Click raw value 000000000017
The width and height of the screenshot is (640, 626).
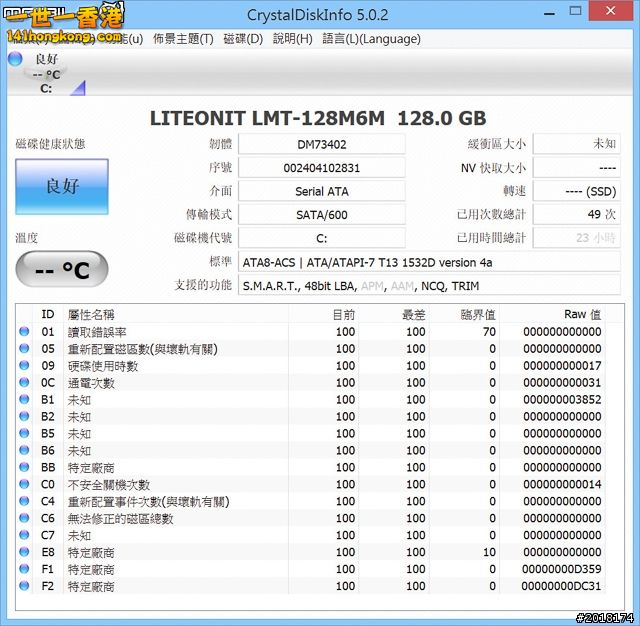[x=562, y=366]
